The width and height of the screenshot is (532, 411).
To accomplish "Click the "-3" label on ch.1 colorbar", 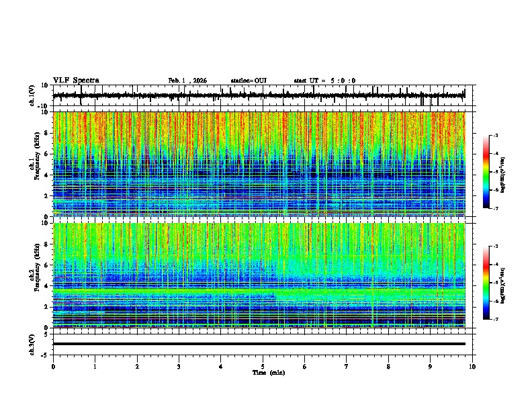I will point(496,135).
